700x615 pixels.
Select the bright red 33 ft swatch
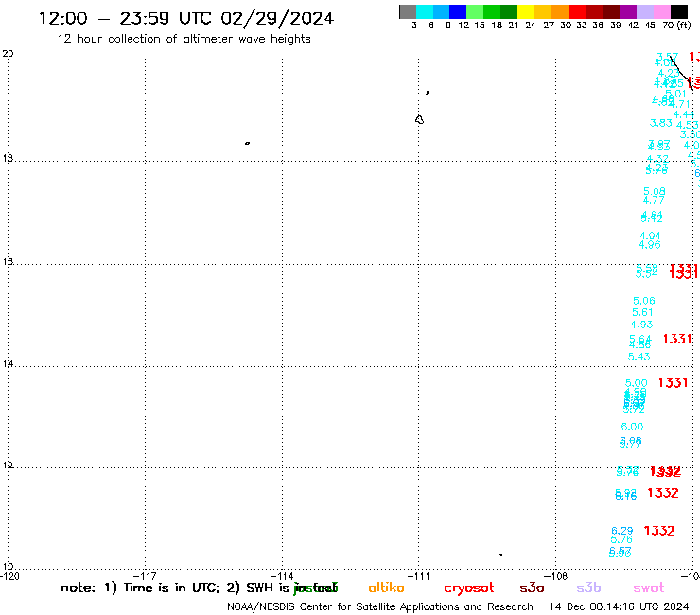point(577,11)
